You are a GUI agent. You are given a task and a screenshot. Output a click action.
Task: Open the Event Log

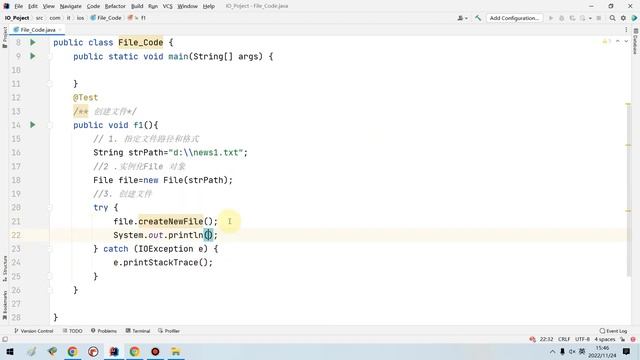tap(613, 331)
